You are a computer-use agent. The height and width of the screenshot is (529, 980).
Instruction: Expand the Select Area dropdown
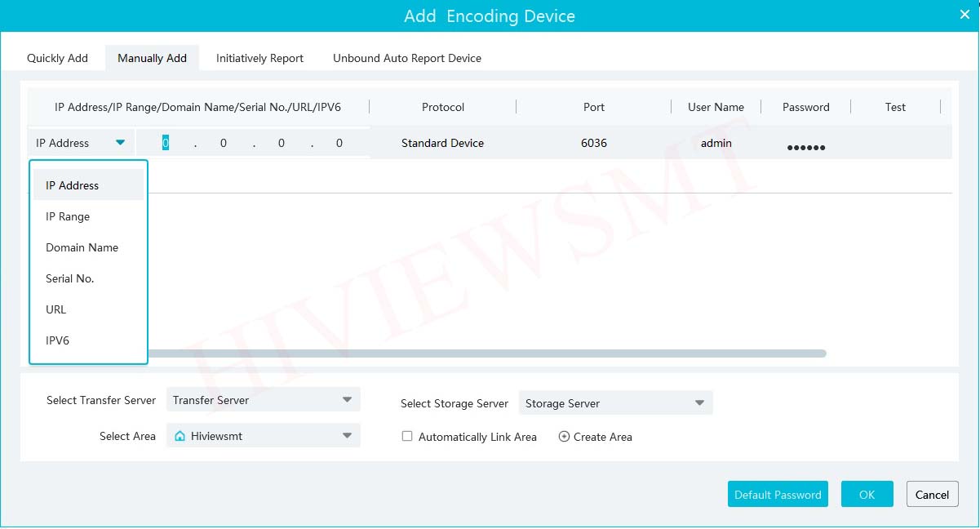point(347,436)
